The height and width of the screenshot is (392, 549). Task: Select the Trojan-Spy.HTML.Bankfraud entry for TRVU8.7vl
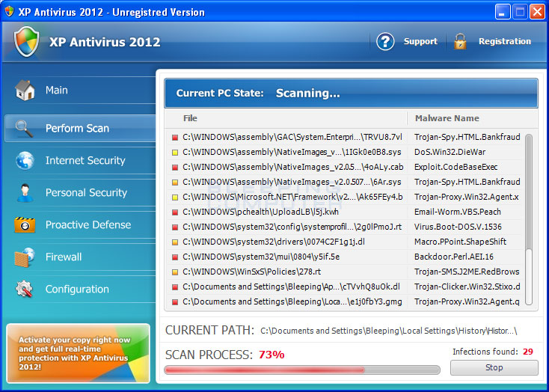(467, 137)
